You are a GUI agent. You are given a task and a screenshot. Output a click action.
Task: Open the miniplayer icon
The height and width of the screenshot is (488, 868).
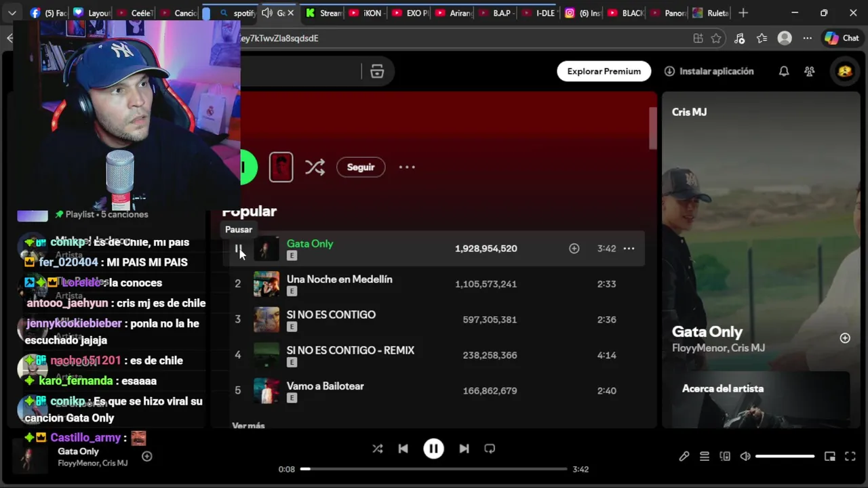click(830, 457)
